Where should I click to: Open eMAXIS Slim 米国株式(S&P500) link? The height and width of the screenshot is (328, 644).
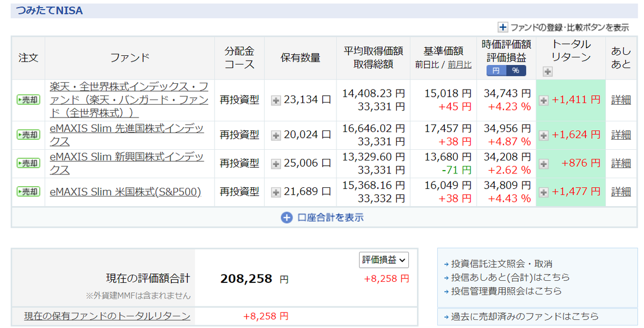tap(125, 192)
